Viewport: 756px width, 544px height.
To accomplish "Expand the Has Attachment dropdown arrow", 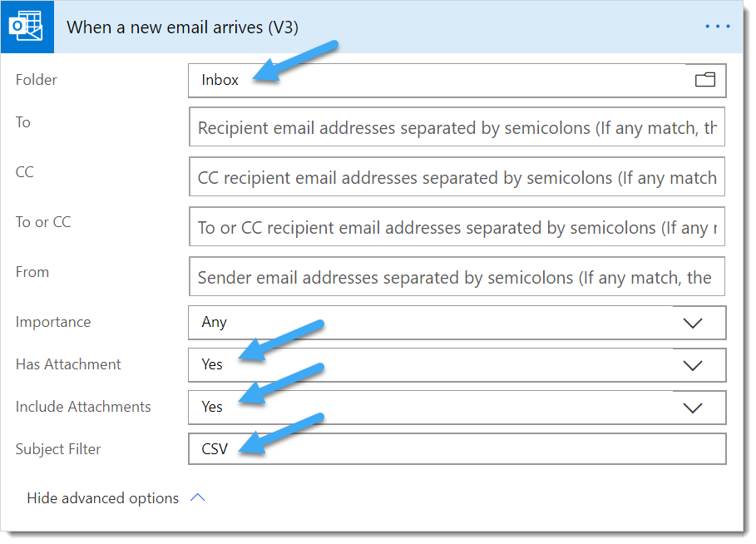I will (692, 365).
